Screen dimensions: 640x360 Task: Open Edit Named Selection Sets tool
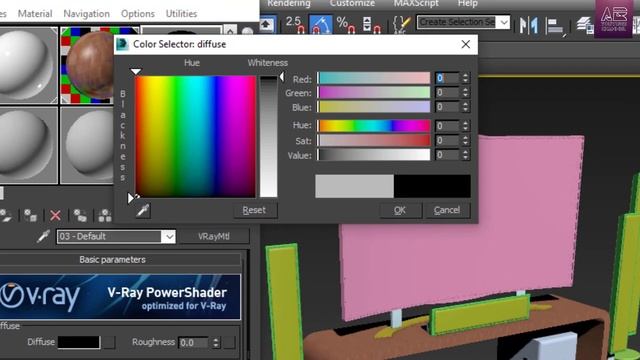point(401,24)
